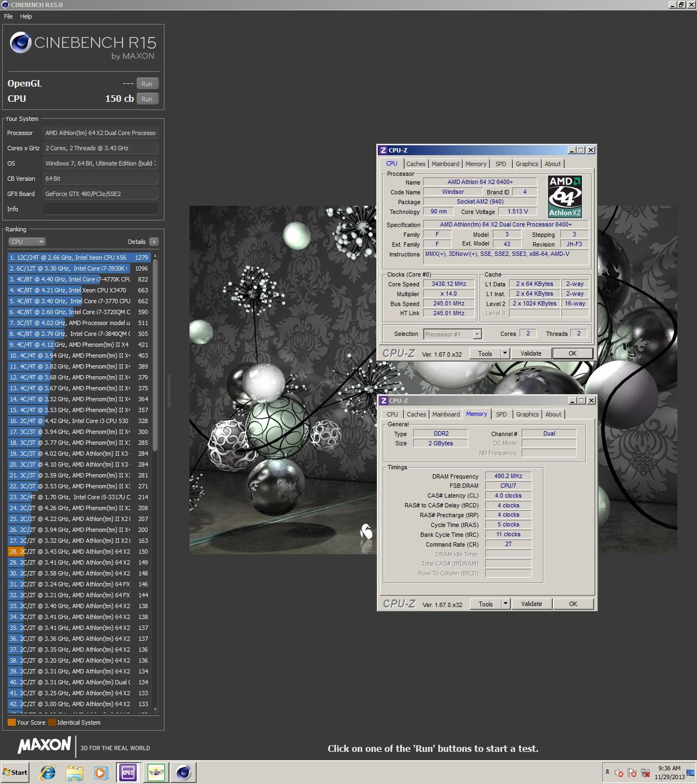The image size is (697, 784).
Task: Open the Windows Start button
Action: coord(15,773)
